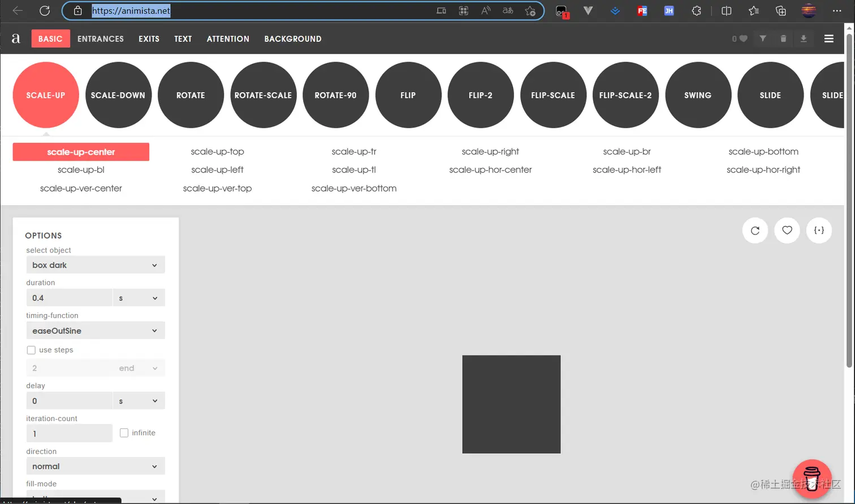Viewport: 855px width, 504px height.
Task: Generate code with the curly braces button
Action: 819,231
